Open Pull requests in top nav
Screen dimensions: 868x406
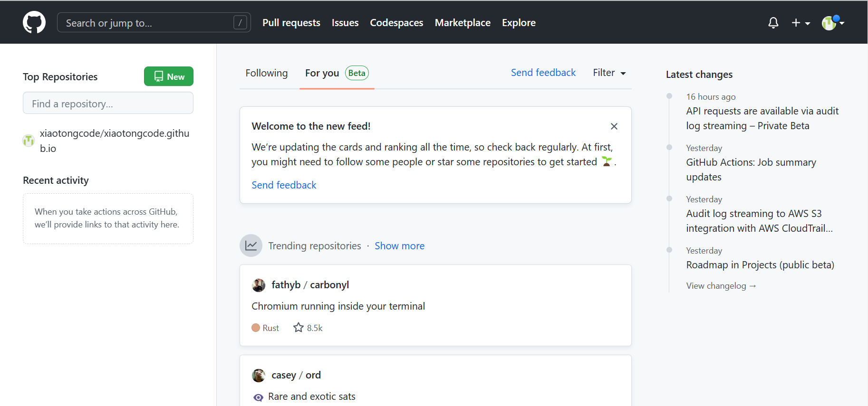tap(291, 23)
